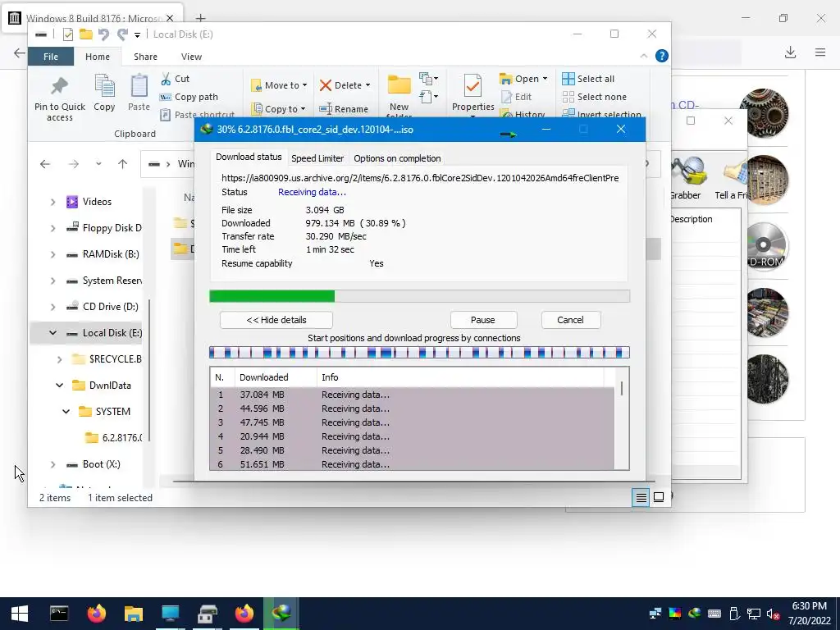840x630 pixels.
Task: Switch to the Share ribbon tab
Action: click(146, 57)
